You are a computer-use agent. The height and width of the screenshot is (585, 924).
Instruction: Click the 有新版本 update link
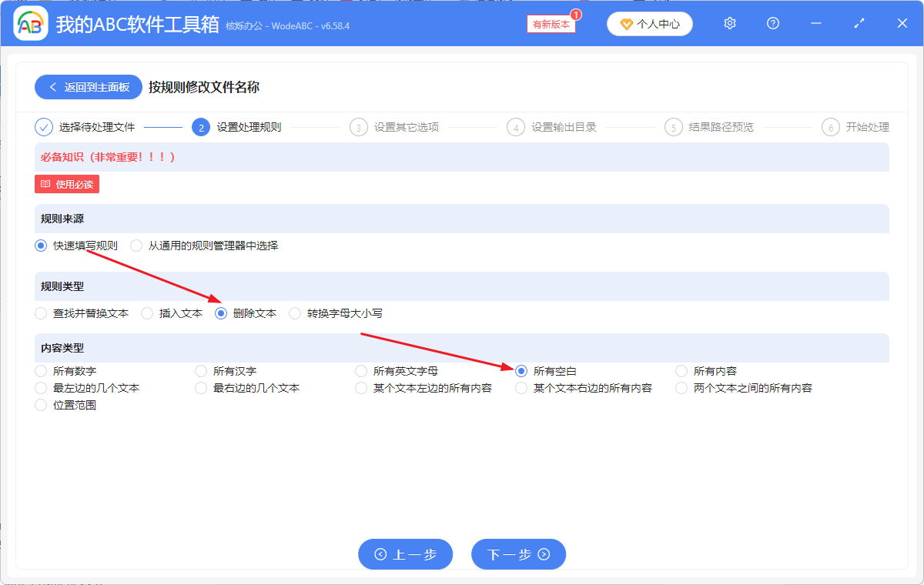pos(550,24)
